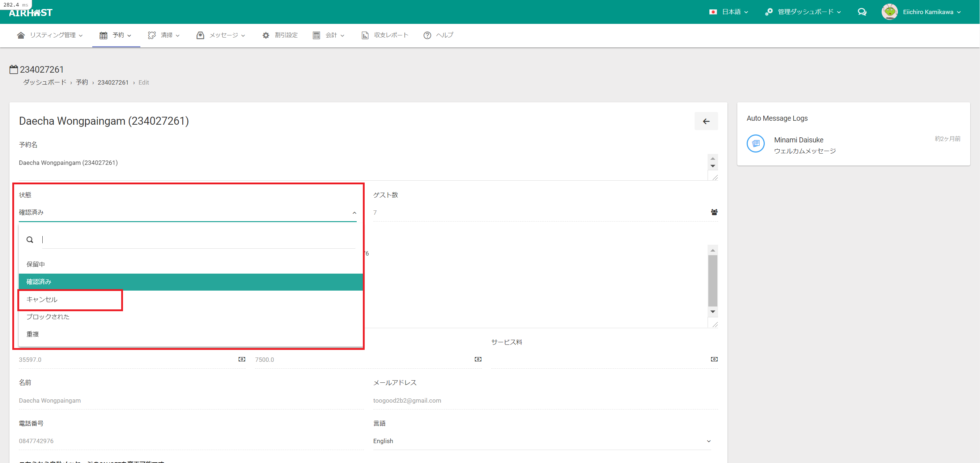Click in the status search field
This screenshot has height=463, width=980.
(x=198, y=240)
